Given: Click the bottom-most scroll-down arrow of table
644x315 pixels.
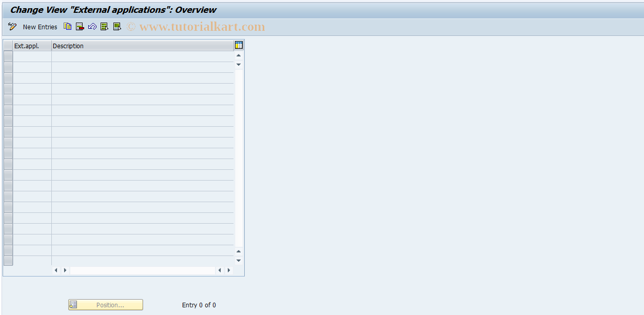Looking at the screenshot, I should [239, 261].
